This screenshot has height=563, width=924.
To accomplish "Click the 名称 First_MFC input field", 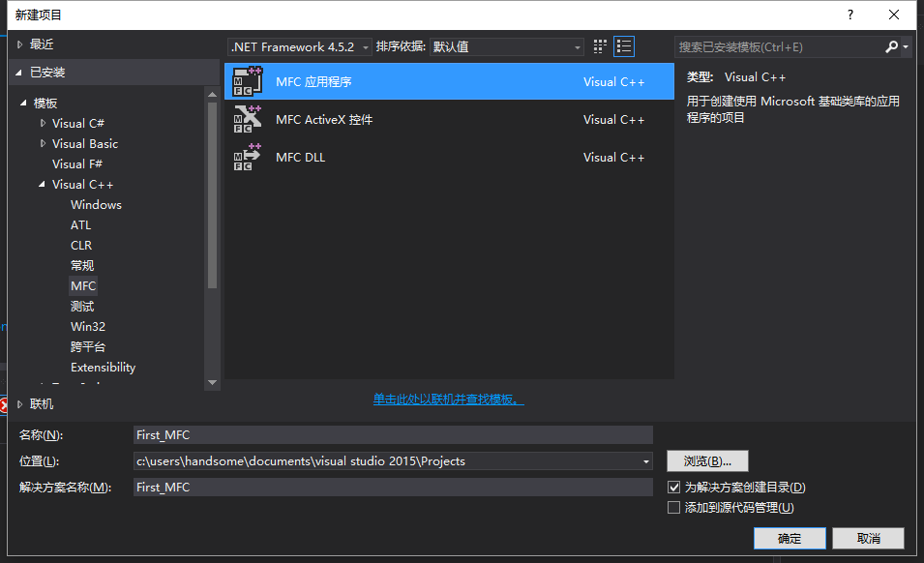I will (393, 434).
